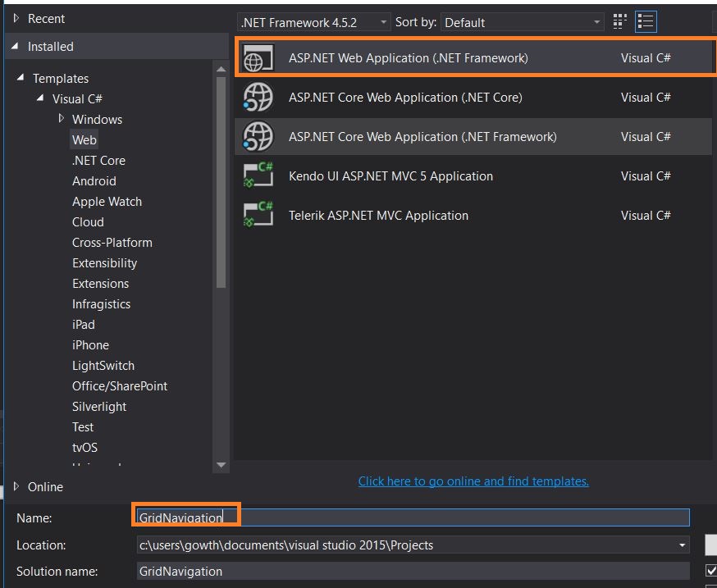Click the Kendo UI MVC 5 template icon
The height and width of the screenshot is (588, 717).
click(258, 176)
